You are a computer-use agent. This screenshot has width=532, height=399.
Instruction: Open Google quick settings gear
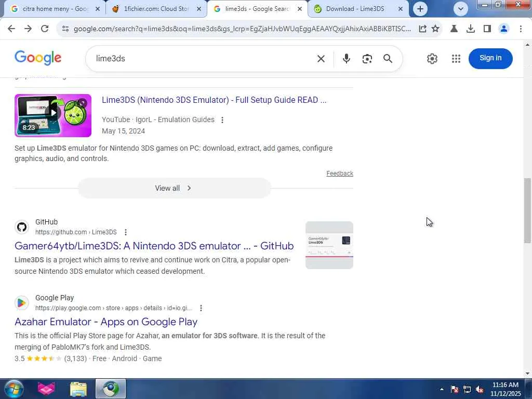point(432,59)
